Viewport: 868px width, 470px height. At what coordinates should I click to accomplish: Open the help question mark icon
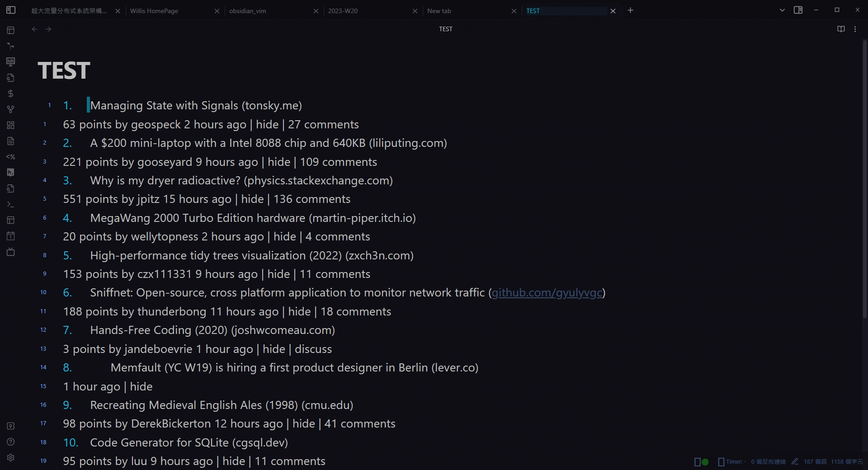(x=11, y=442)
